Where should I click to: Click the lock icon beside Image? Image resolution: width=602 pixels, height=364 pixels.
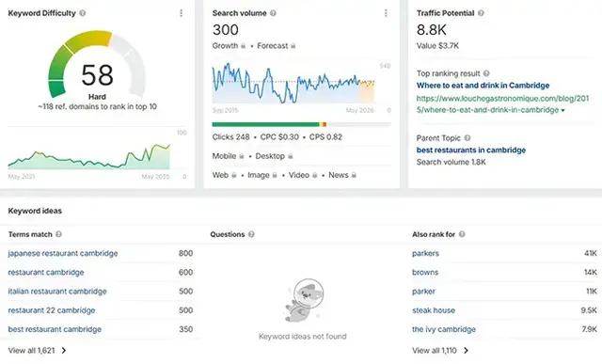pos(275,175)
